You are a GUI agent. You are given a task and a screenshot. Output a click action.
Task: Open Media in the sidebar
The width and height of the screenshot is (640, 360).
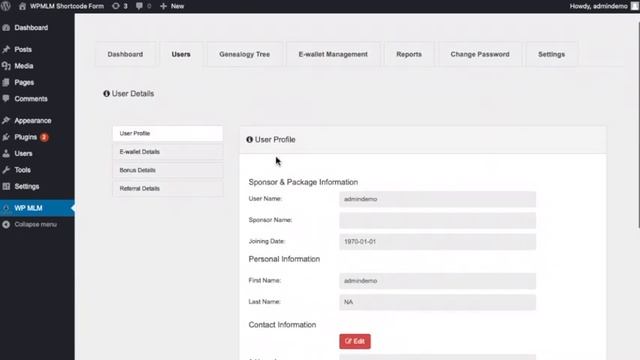click(x=24, y=66)
